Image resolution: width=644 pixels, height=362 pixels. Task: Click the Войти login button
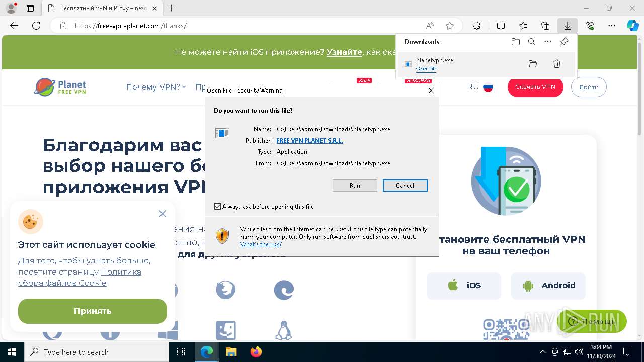pyautogui.click(x=589, y=87)
